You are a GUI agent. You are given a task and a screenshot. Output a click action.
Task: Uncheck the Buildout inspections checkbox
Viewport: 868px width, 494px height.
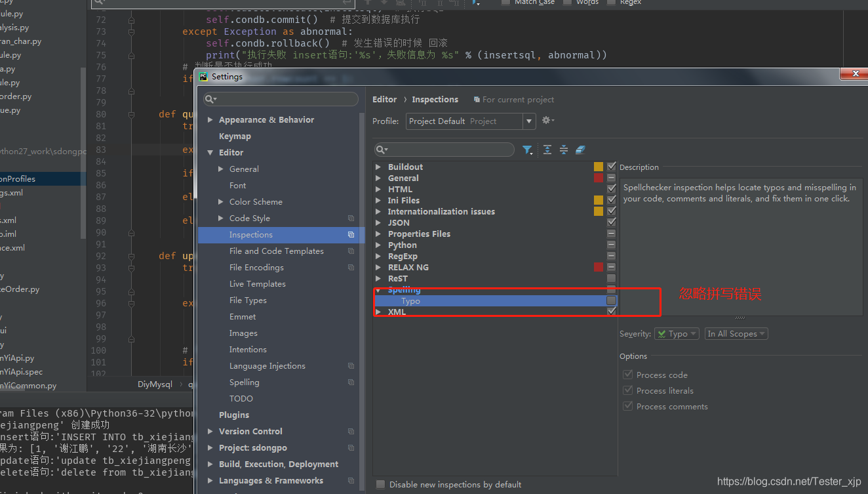click(x=612, y=167)
